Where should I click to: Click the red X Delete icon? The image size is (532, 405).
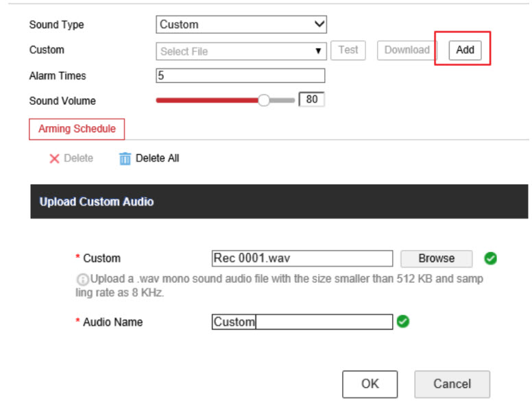(54, 158)
